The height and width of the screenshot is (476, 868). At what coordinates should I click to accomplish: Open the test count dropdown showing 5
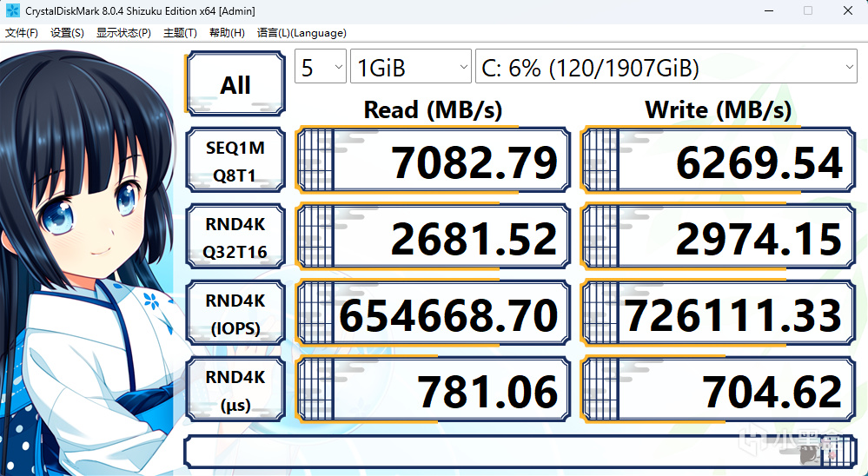pos(321,67)
